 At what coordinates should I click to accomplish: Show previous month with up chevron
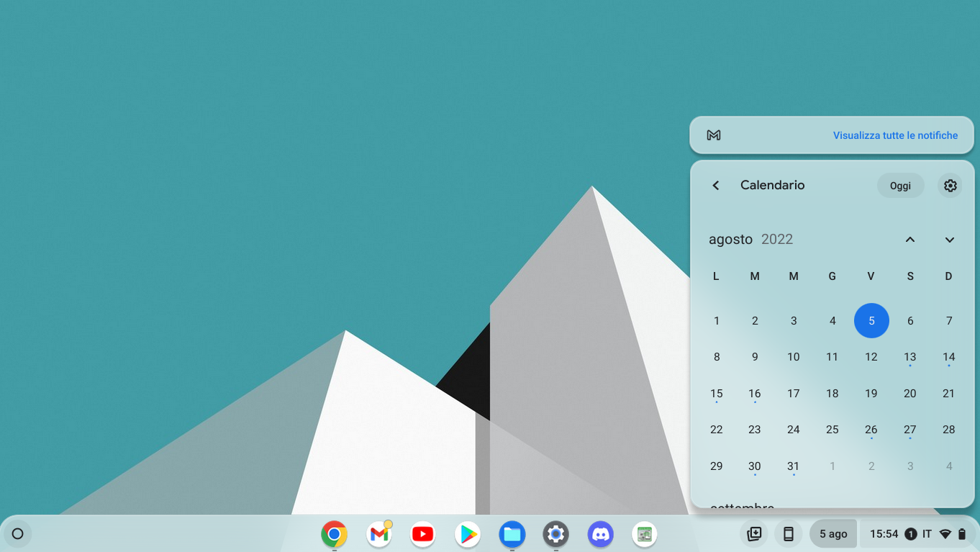(910, 240)
